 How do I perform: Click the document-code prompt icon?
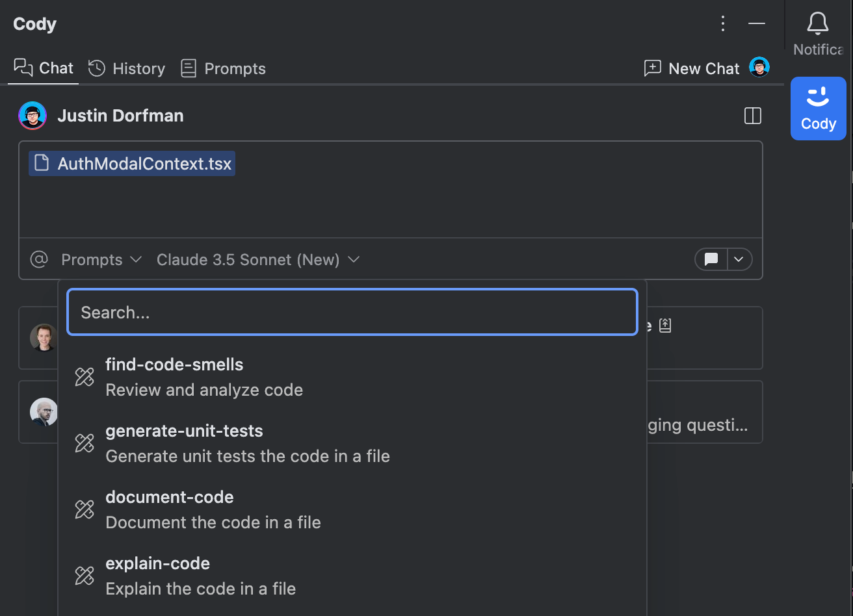click(85, 509)
